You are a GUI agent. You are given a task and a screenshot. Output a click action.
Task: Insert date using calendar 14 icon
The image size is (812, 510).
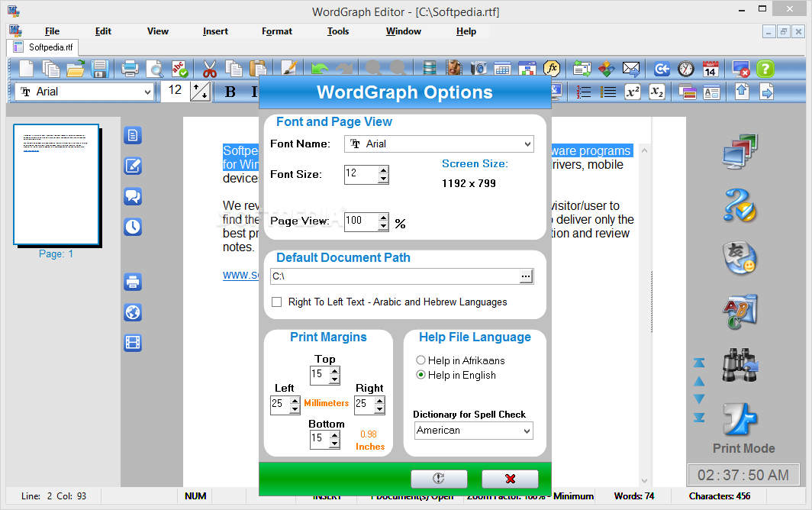[710, 69]
